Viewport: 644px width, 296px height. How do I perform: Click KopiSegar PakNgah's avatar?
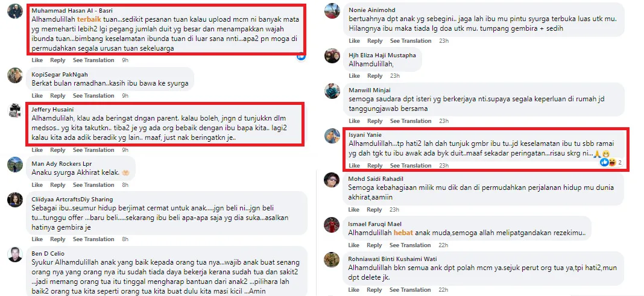[15, 75]
